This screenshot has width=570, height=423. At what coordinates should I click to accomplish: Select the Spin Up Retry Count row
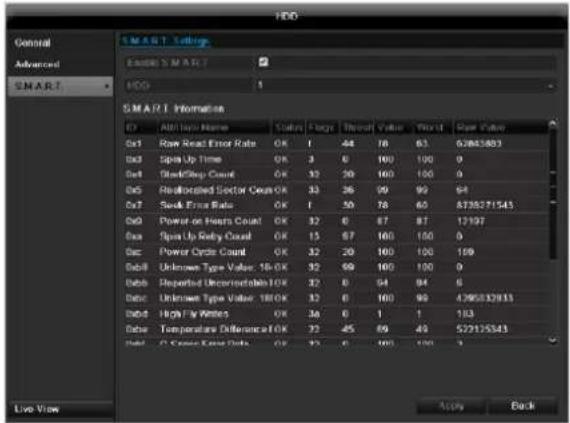tap(336, 236)
